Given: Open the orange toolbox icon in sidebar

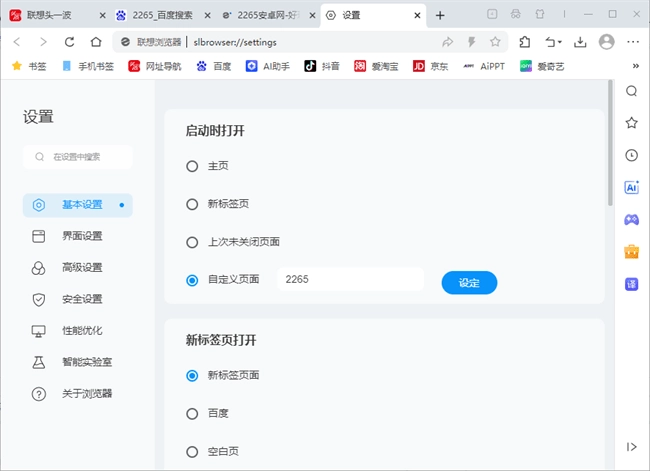Looking at the screenshot, I should [631, 251].
